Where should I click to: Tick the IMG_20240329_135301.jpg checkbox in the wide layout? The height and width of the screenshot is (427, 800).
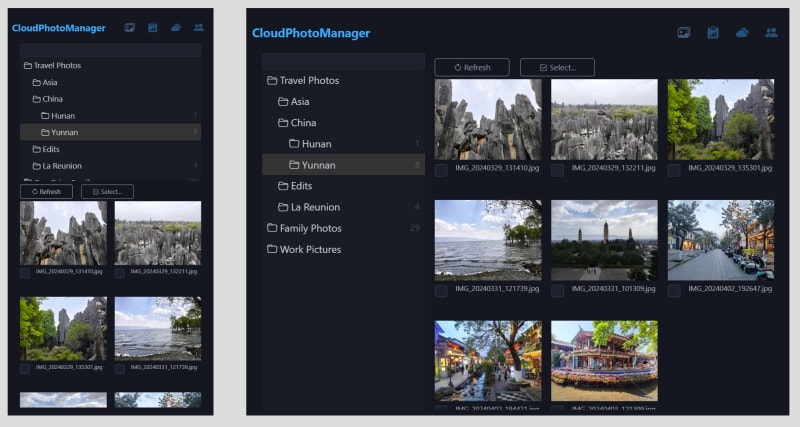[x=674, y=170]
